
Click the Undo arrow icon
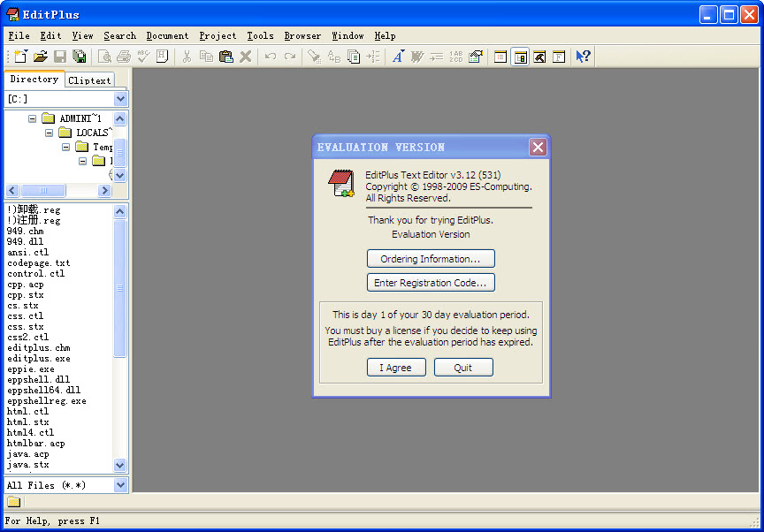271,57
